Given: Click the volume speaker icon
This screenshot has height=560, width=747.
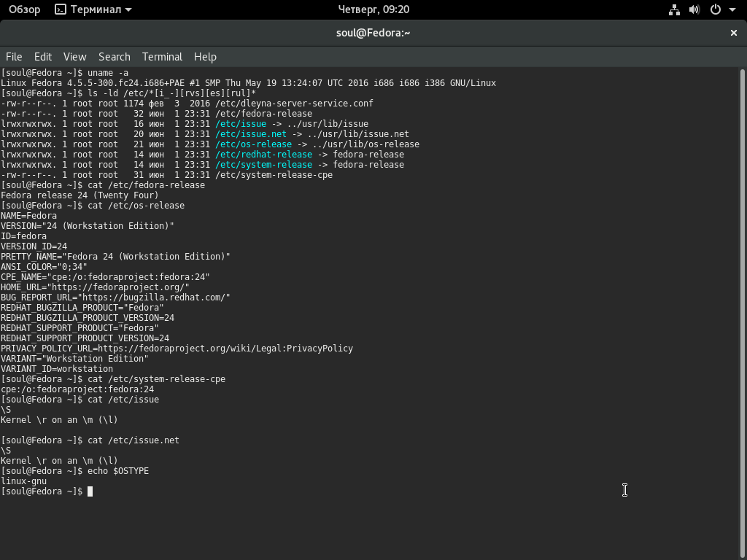Looking at the screenshot, I should (694, 9).
